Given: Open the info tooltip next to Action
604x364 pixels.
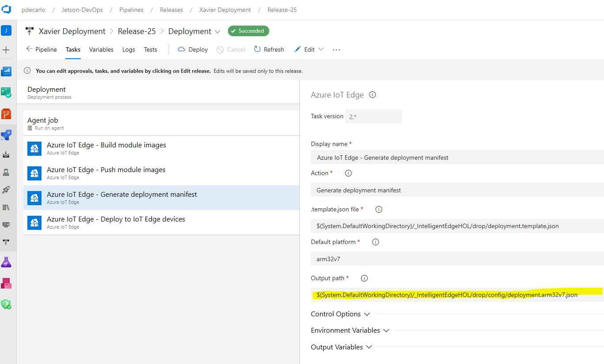Looking at the screenshot, I should [348, 173].
